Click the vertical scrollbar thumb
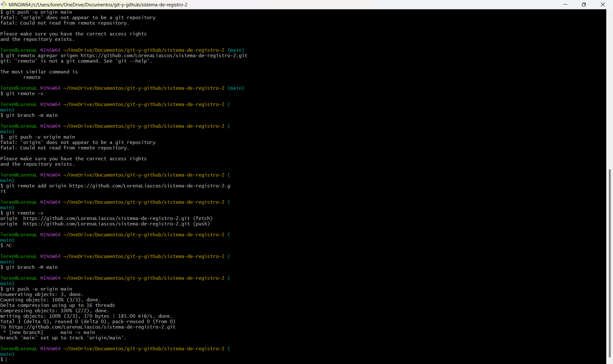Viewport: 613px width, 364px height. click(609, 263)
